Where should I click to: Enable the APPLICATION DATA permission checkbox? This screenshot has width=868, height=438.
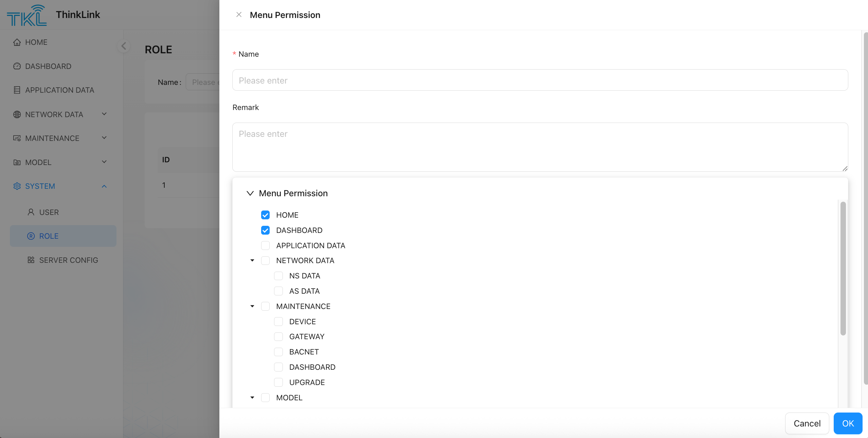[x=265, y=245]
